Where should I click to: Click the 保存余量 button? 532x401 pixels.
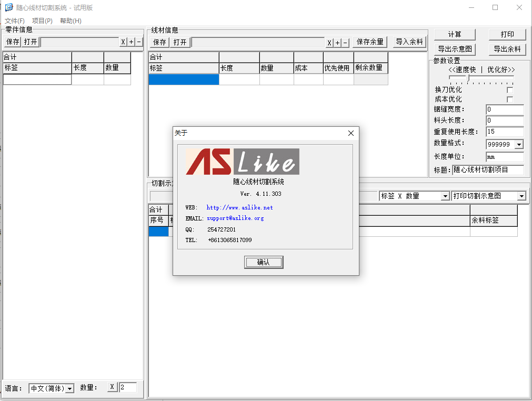click(x=370, y=42)
